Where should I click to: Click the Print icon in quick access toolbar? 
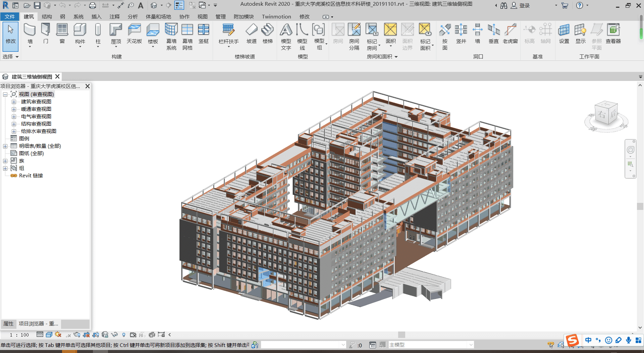(x=93, y=5)
